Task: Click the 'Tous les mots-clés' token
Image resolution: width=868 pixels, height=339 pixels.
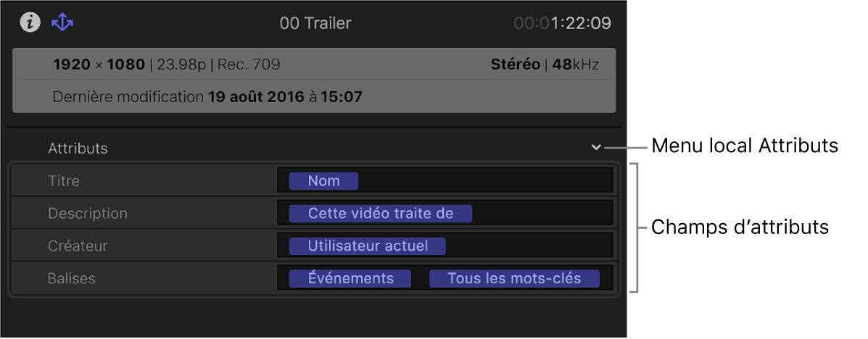Action: click(x=514, y=279)
